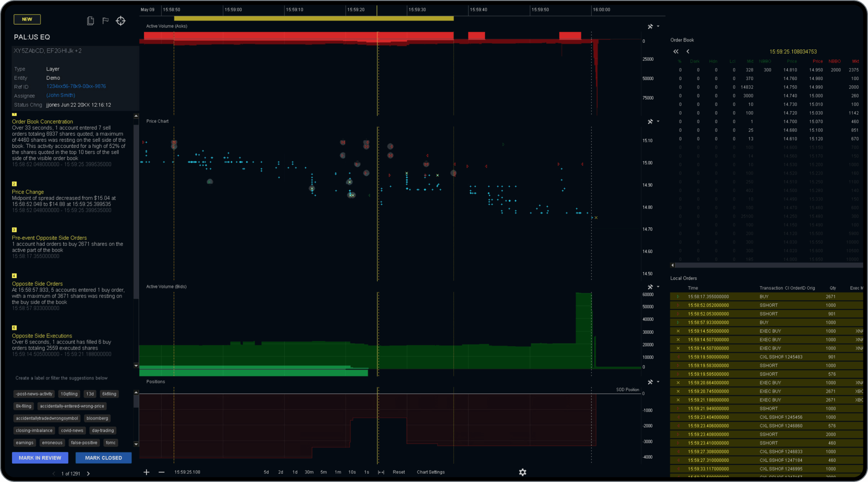Viewport: 868px width, 482px height.
Task: Jump back with double-chevron in Order Book
Action: [676, 52]
